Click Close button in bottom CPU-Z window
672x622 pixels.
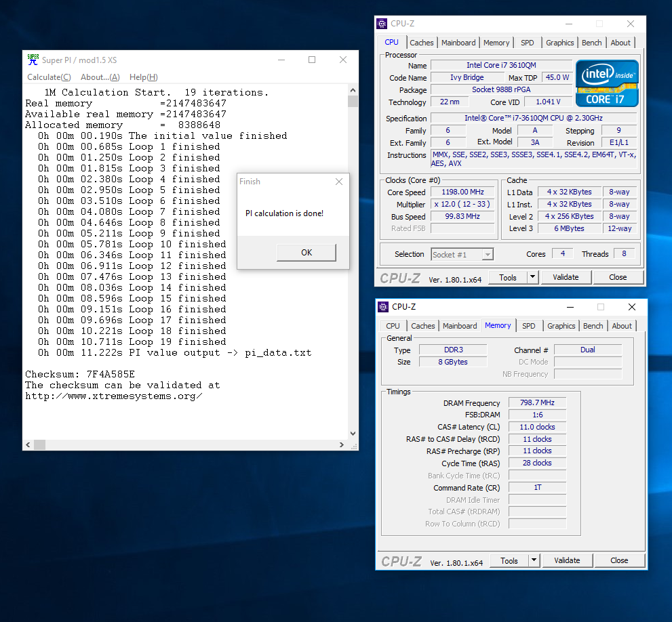tap(619, 560)
